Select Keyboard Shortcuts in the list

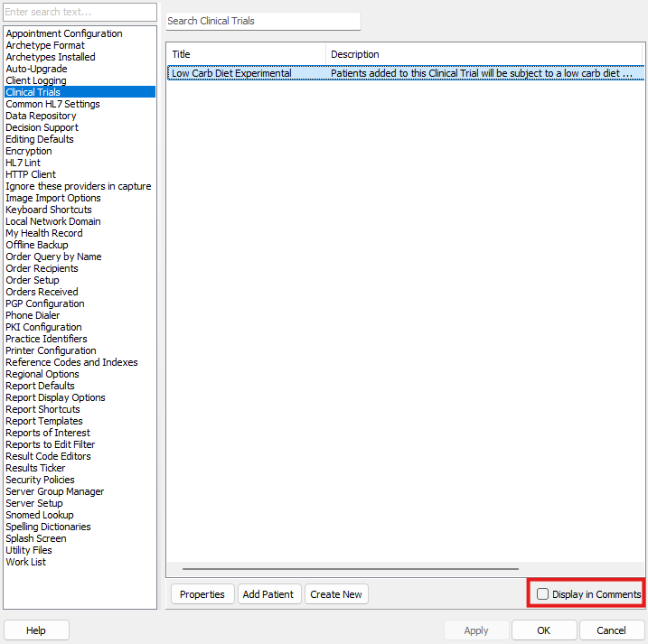[x=49, y=210]
